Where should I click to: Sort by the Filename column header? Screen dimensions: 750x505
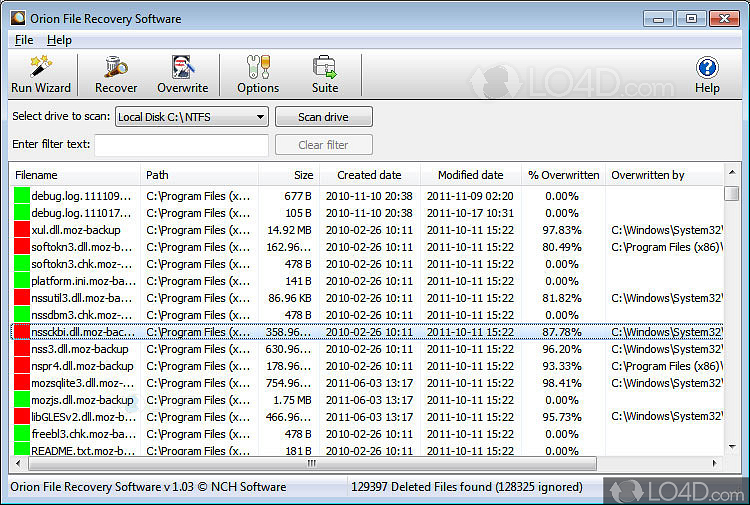click(76, 175)
